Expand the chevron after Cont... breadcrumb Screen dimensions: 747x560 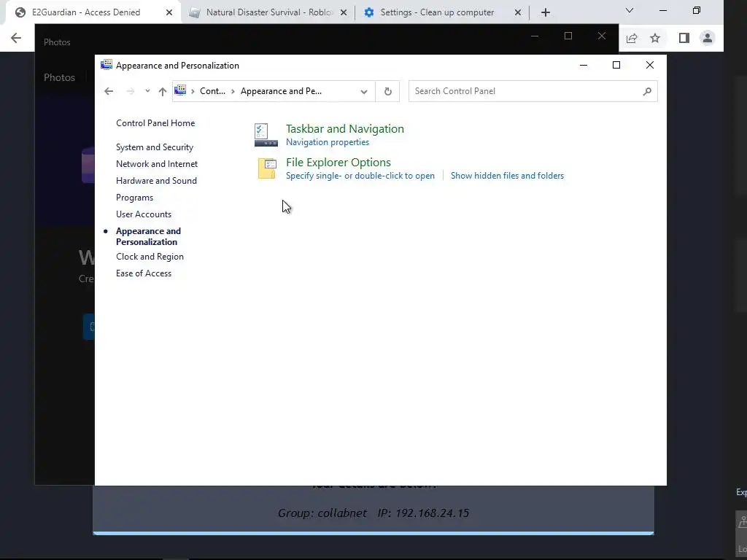[233, 91]
